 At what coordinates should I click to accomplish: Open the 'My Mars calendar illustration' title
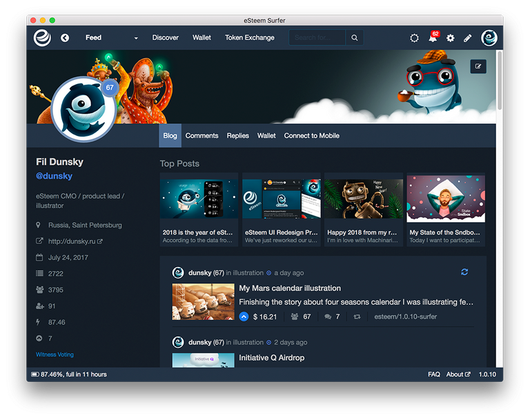290,288
